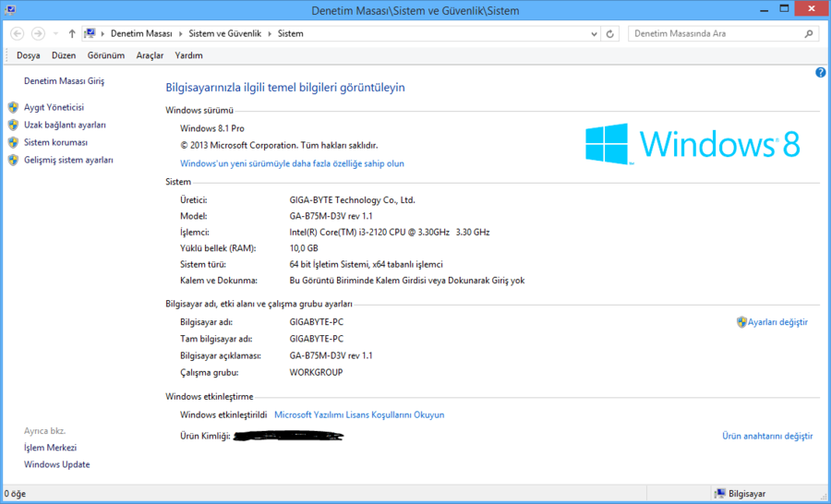Expand the chevron after Sistem ve Güvenlik breadcrumb
This screenshot has width=831, height=504.
(x=270, y=34)
